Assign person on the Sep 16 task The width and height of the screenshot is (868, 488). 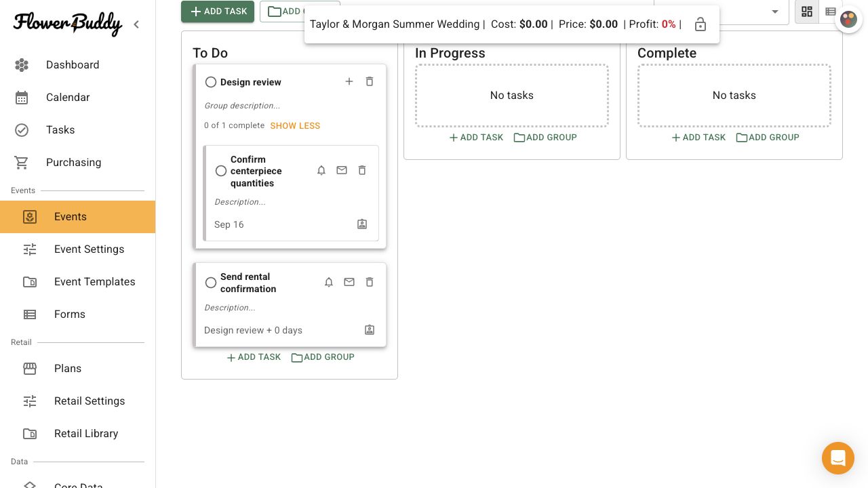362,224
